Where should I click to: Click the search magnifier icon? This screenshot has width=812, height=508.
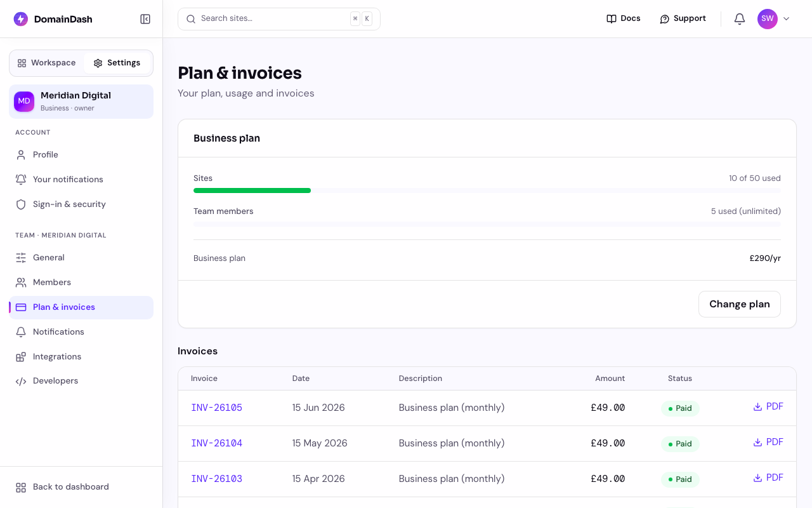(191, 19)
